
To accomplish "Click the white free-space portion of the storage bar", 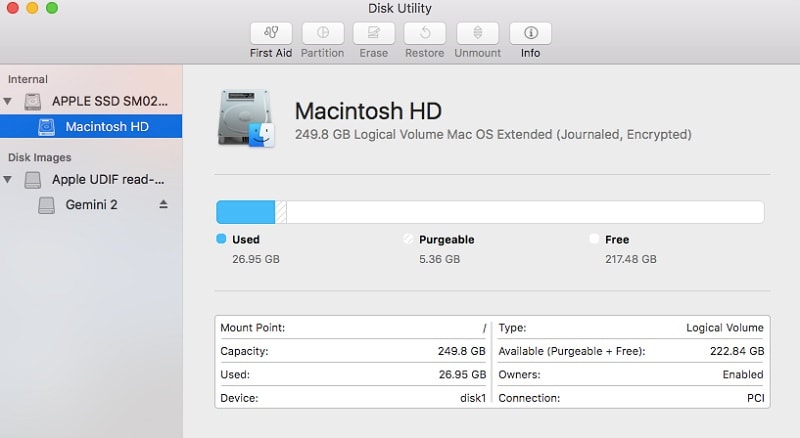I will pyautogui.click(x=525, y=212).
